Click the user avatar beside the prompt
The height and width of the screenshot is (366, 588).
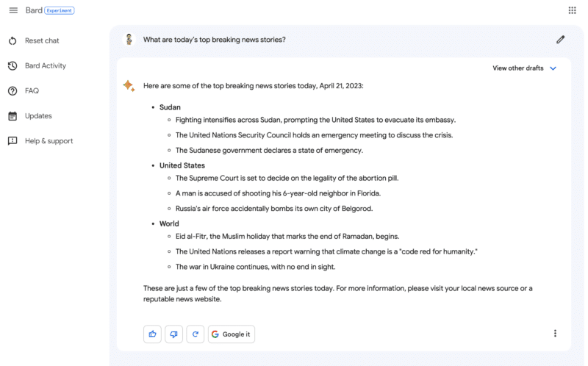click(129, 40)
